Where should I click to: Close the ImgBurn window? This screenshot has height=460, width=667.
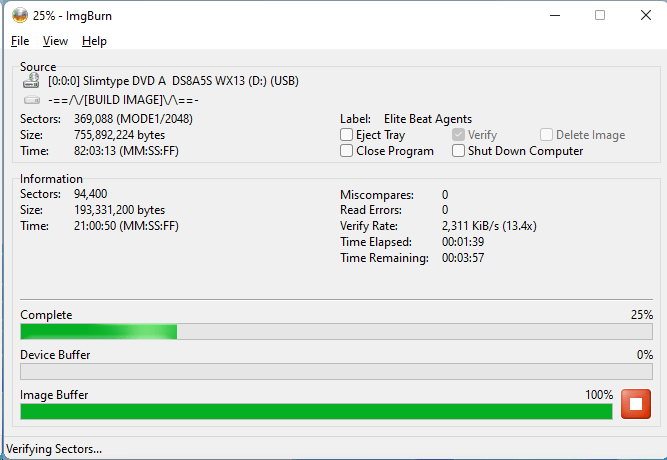646,16
